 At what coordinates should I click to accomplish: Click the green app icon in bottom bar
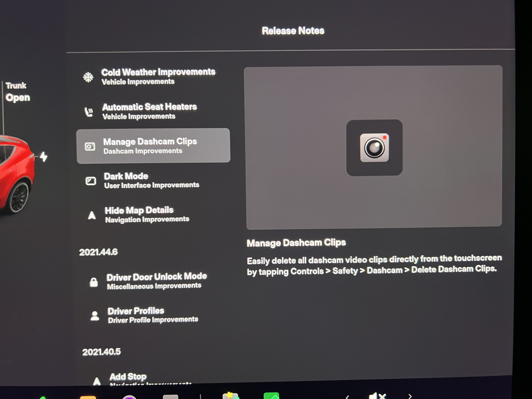click(271, 396)
